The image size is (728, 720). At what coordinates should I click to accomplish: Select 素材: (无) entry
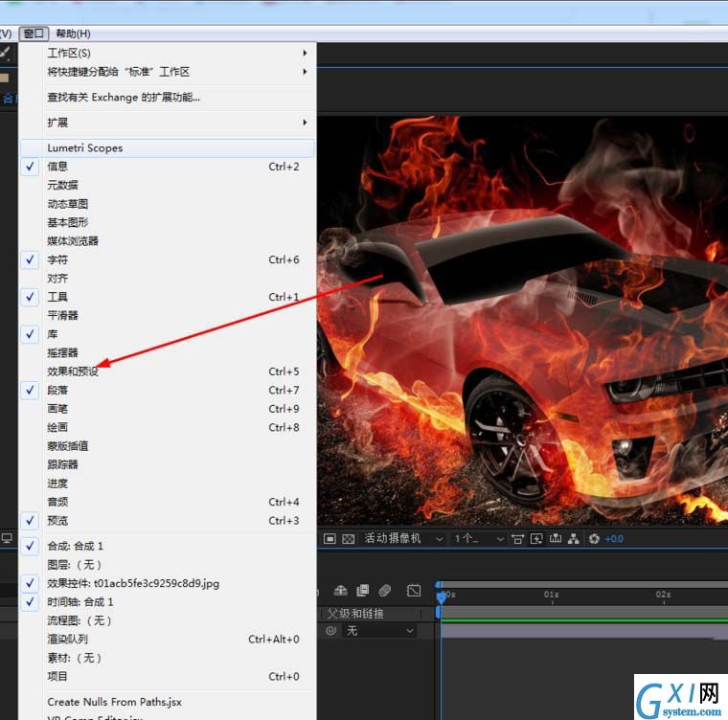[167, 658]
